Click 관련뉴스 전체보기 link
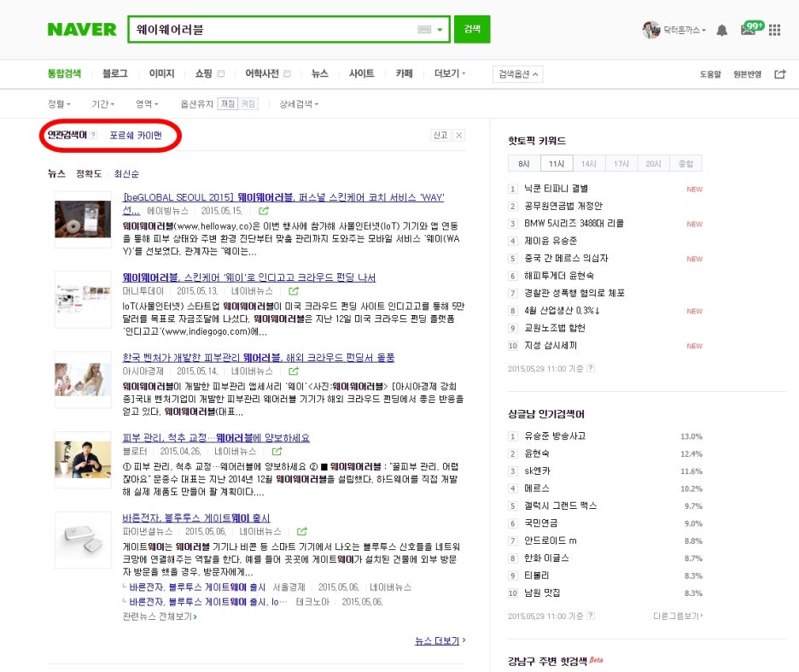 (160, 616)
